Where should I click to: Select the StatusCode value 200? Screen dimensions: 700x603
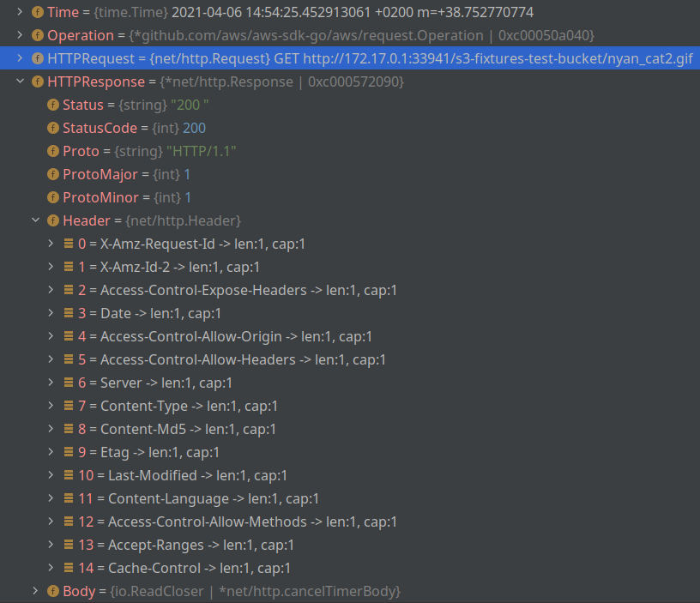tap(194, 128)
